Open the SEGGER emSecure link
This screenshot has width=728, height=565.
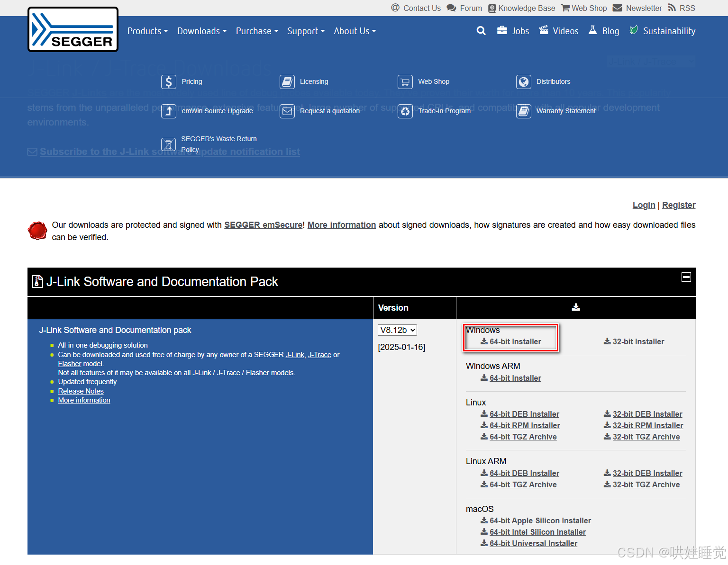coord(263,225)
